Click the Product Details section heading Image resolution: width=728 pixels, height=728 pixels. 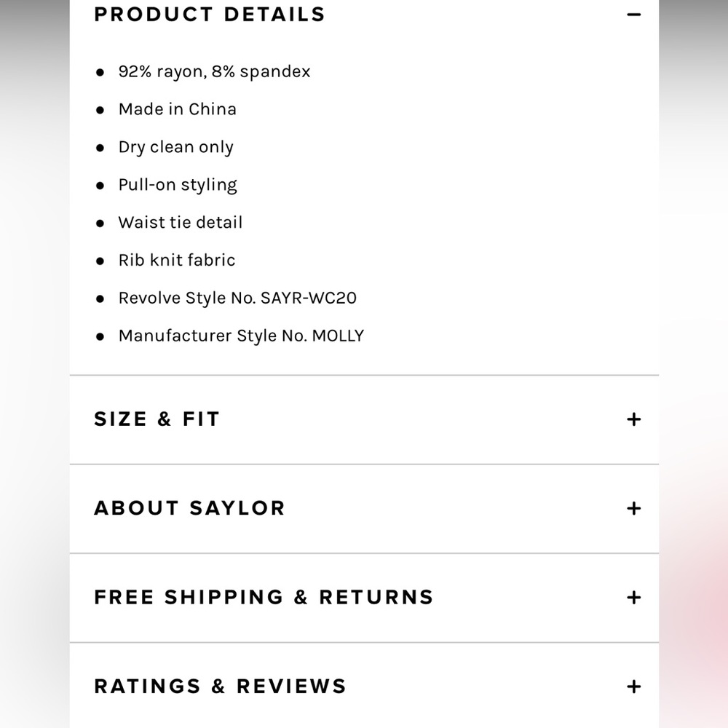point(210,15)
